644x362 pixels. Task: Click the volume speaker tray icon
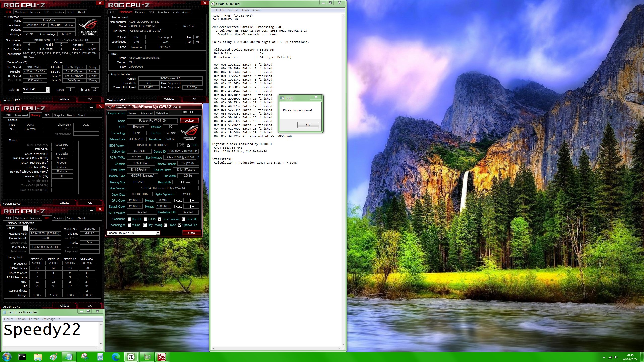click(616, 357)
